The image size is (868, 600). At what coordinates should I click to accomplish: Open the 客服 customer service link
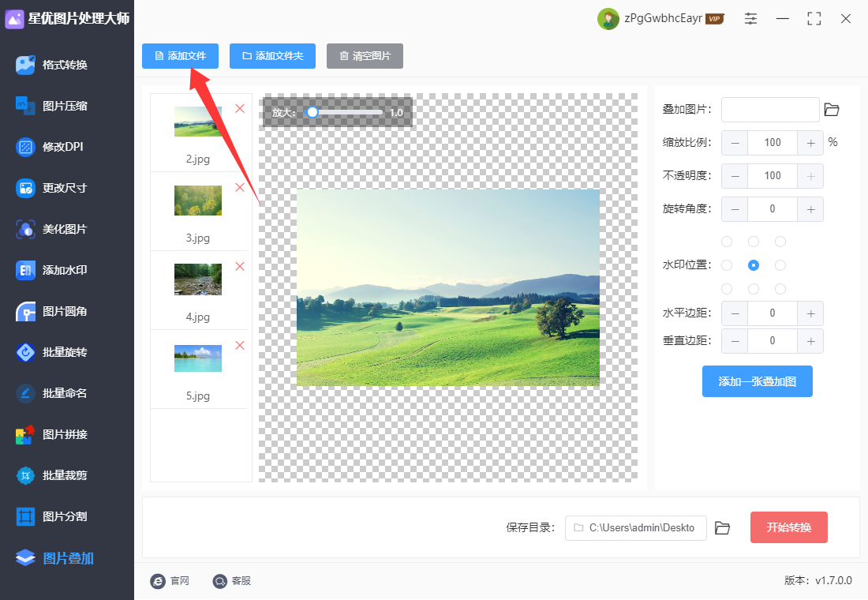tap(231, 580)
